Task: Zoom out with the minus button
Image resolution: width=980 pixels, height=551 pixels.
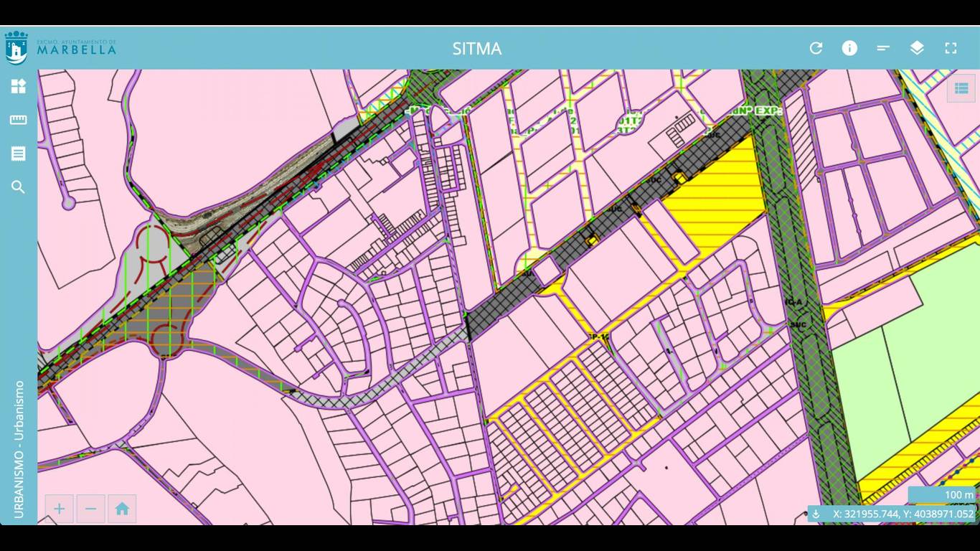Action: (90, 509)
